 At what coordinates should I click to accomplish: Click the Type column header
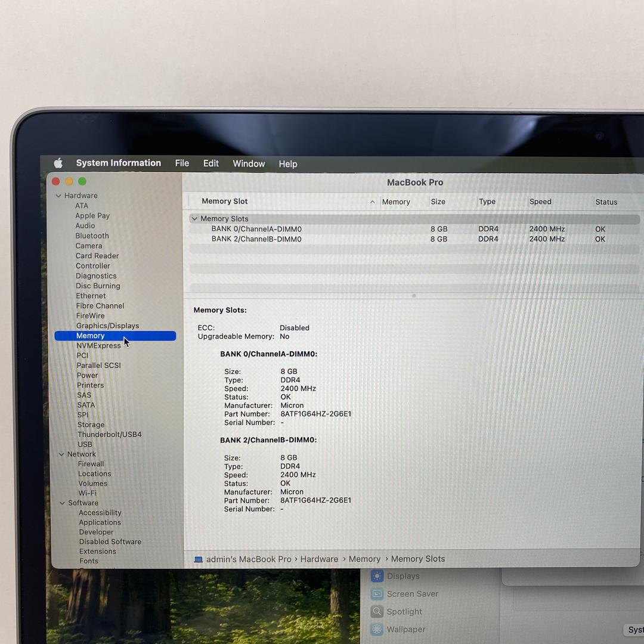click(487, 202)
